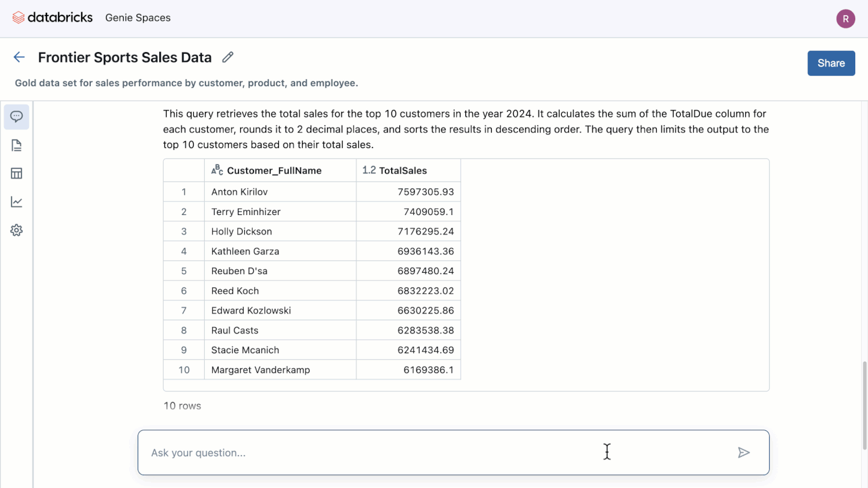Open the Genie space settings gear
This screenshot has width=868, height=488.
coord(16,230)
